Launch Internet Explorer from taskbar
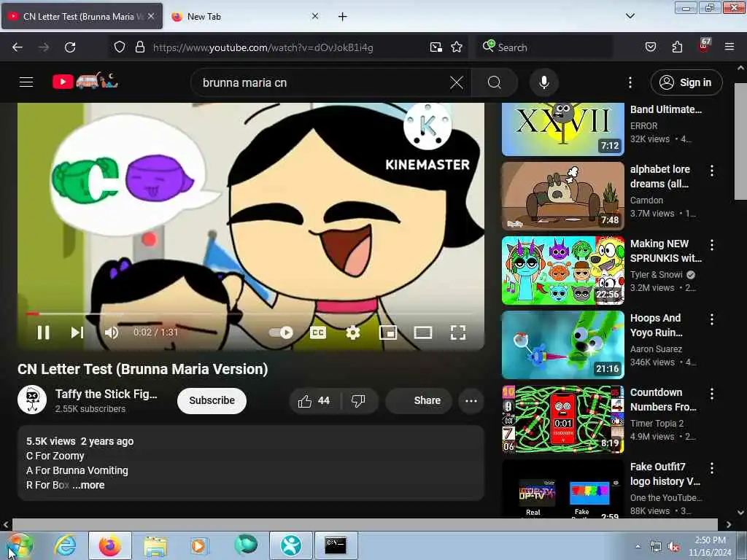Screen dimensions: 747x560 (65, 545)
